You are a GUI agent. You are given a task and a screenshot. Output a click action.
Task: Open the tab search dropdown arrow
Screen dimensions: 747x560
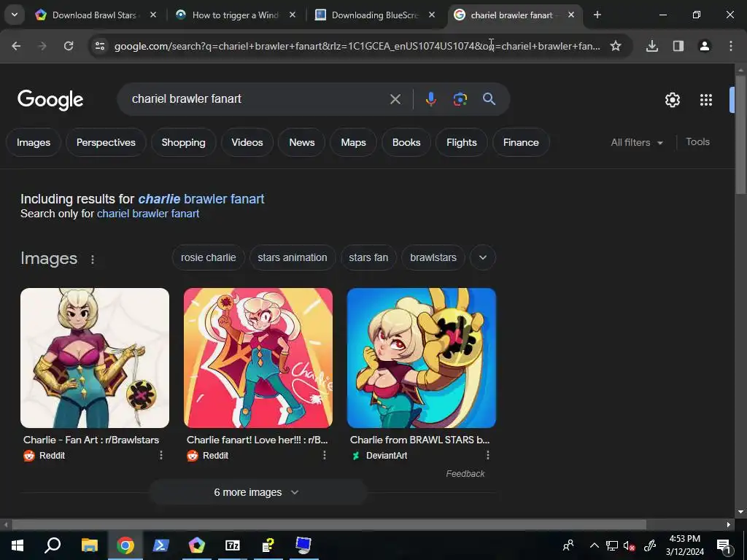click(x=15, y=15)
